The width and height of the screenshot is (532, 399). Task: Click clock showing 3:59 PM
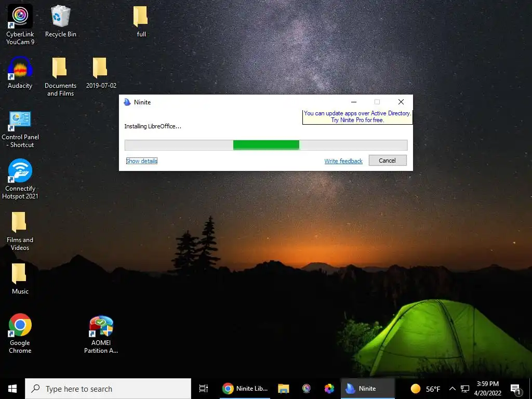tap(487, 389)
